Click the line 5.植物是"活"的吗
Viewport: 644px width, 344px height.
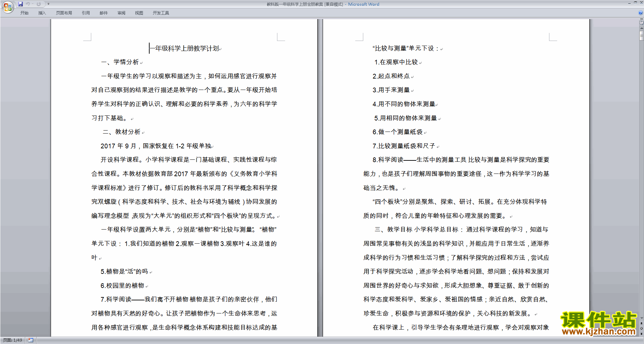click(124, 272)
